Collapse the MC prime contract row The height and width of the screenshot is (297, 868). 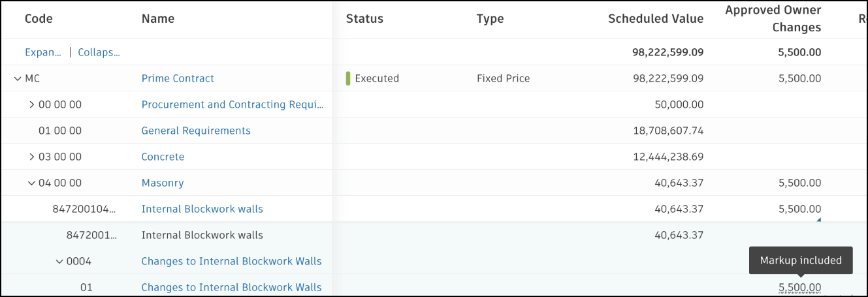pos(17,78)
